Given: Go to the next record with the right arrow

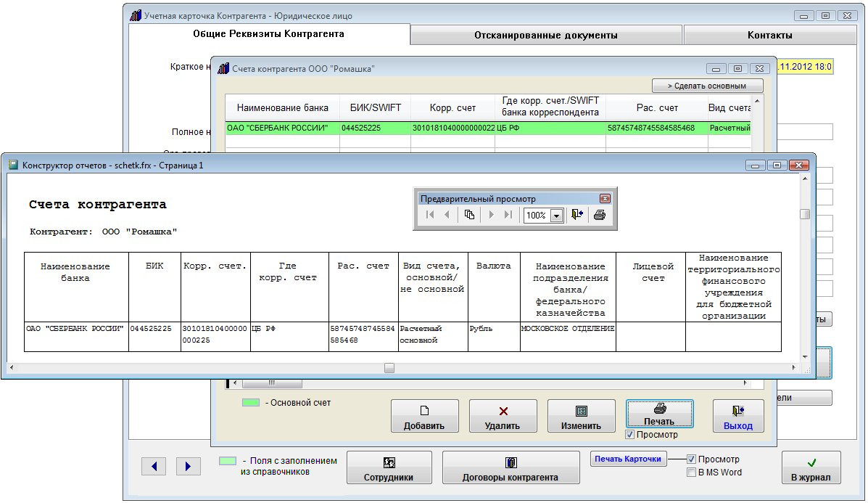Looking at the screenshot, I should pos(188,467).
